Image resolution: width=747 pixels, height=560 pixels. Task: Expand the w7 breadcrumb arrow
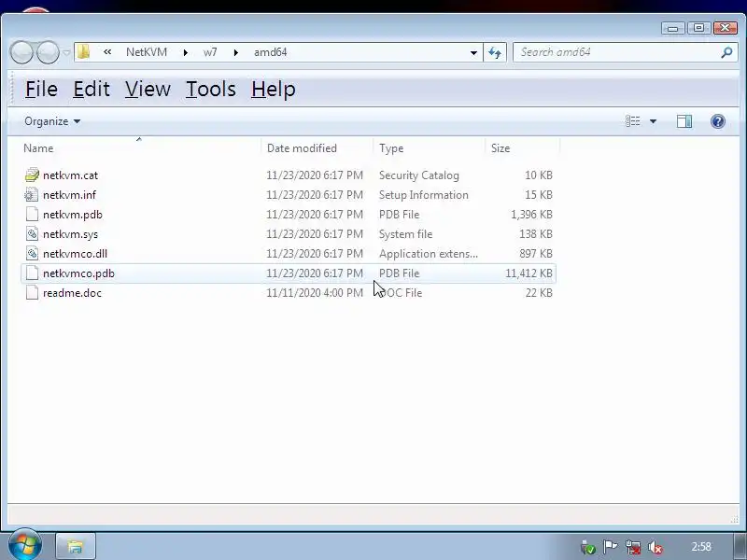pyautogui.click(x=236, y=52)
